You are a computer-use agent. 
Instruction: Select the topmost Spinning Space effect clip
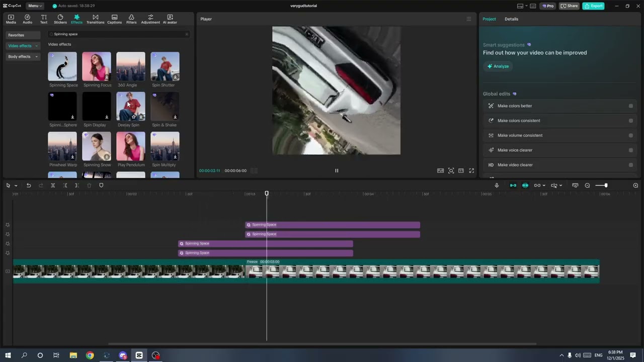tap(333, 225)
